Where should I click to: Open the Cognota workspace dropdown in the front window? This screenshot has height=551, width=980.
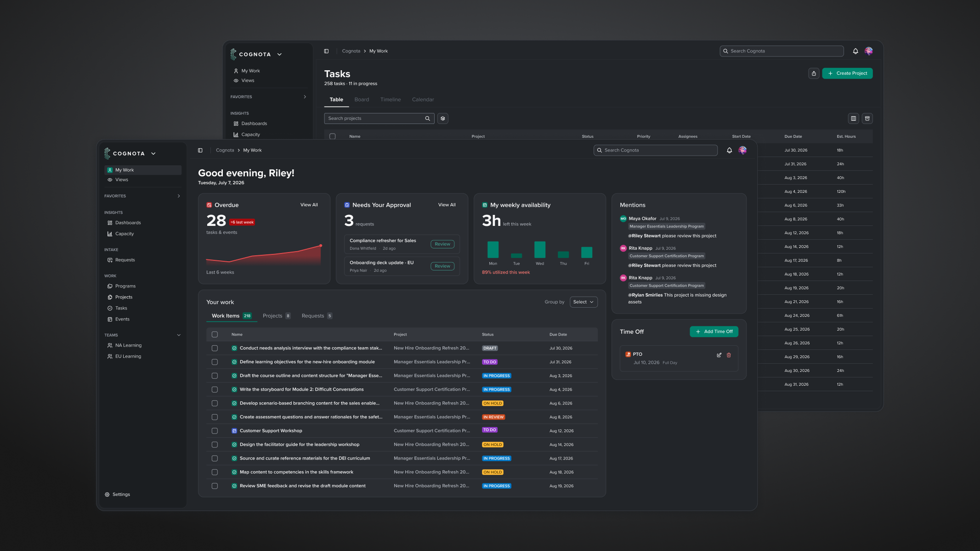[153, 154]
